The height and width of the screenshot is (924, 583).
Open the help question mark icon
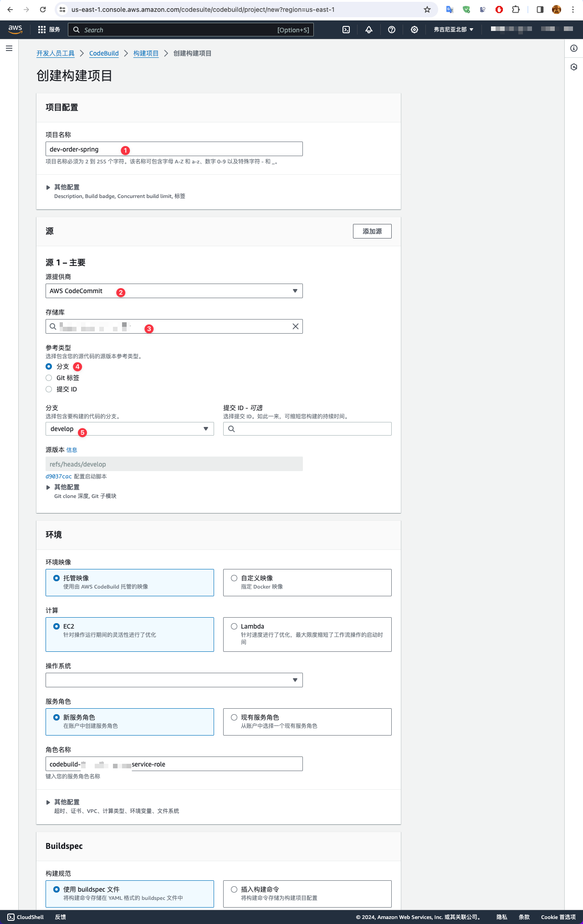[x=392, y=30]
